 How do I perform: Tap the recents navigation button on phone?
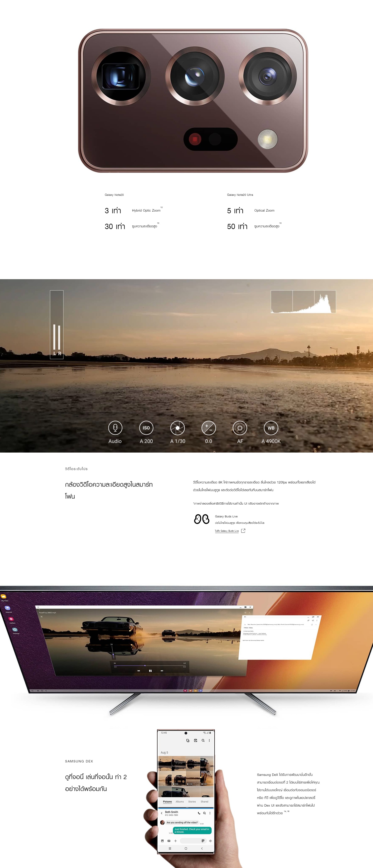(x=170, y=848)
